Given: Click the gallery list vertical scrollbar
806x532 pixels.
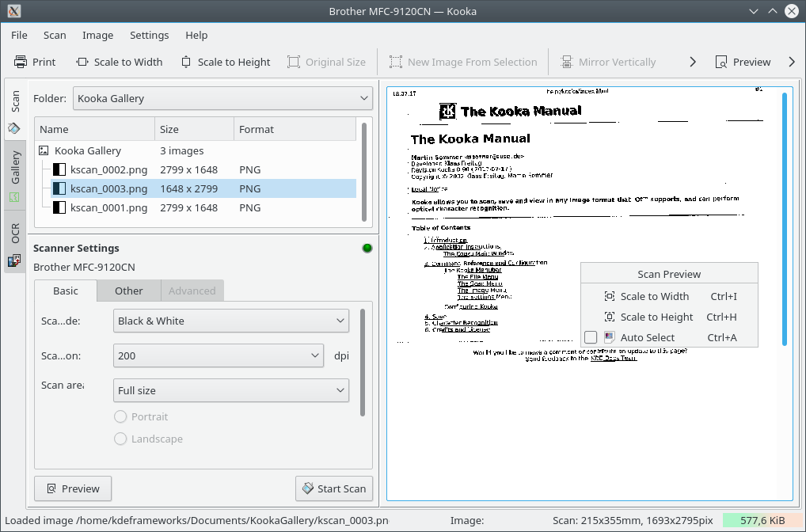Looking at the screenshot, I should tap(364, 172).
